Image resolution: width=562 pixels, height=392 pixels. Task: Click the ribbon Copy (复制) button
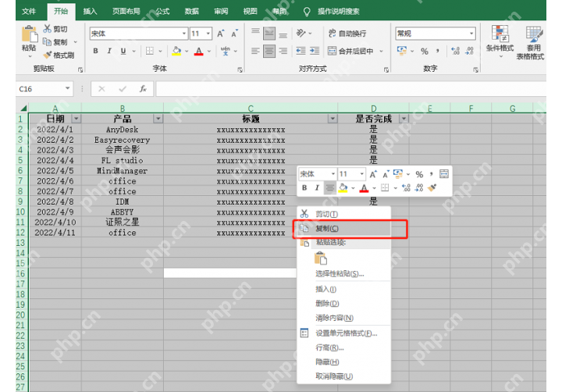[x=56, y=42]
